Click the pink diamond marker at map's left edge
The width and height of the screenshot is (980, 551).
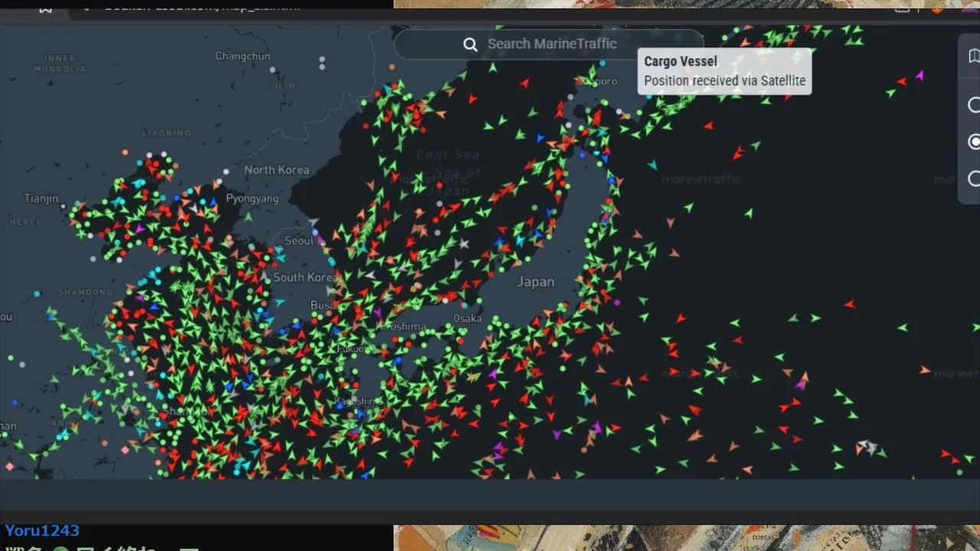[9, 466]
